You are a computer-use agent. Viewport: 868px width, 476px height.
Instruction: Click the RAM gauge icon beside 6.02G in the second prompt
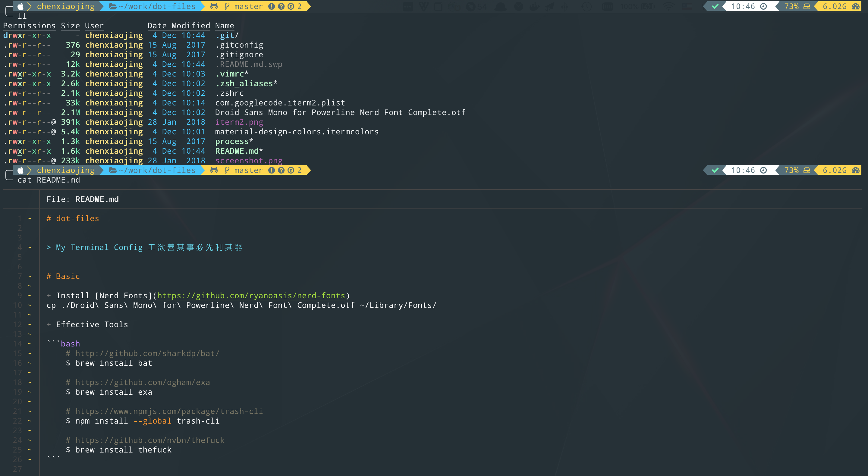855,170
